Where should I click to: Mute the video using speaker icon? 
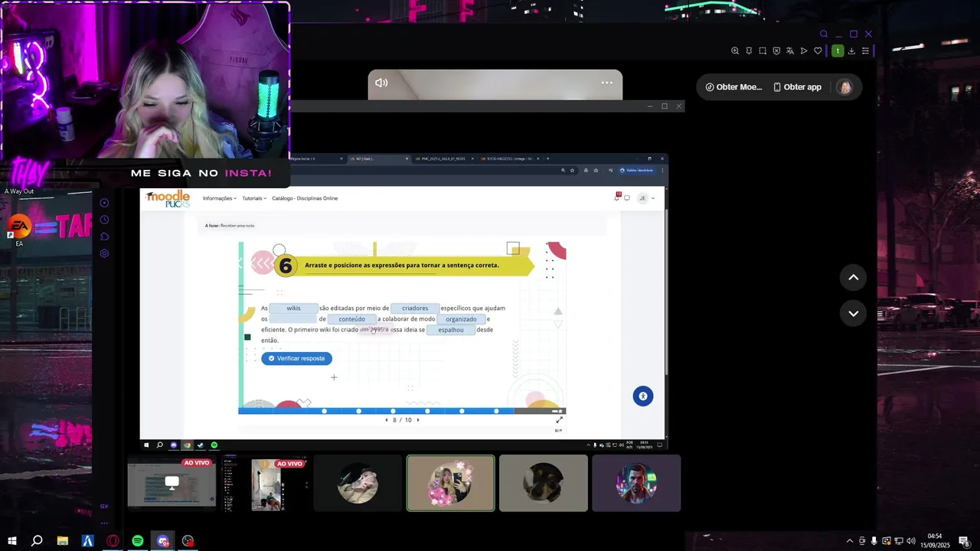(x=381, y=83)
